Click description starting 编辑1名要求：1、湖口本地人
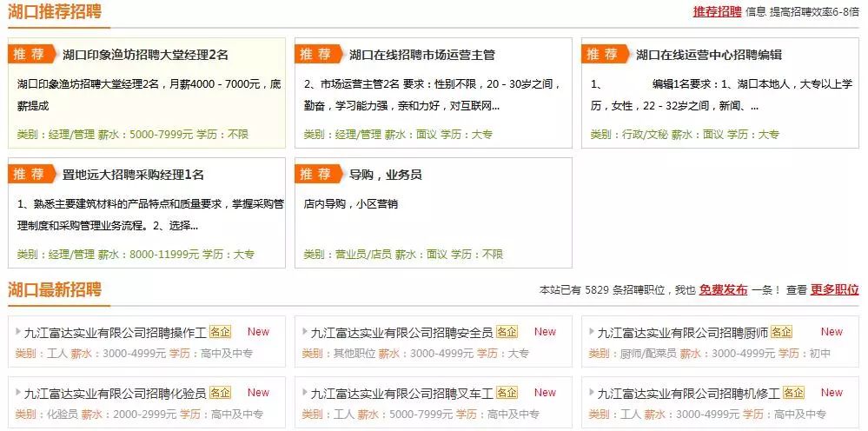The width and height of the screenshot is (868, 431). (x=722, y=95)
